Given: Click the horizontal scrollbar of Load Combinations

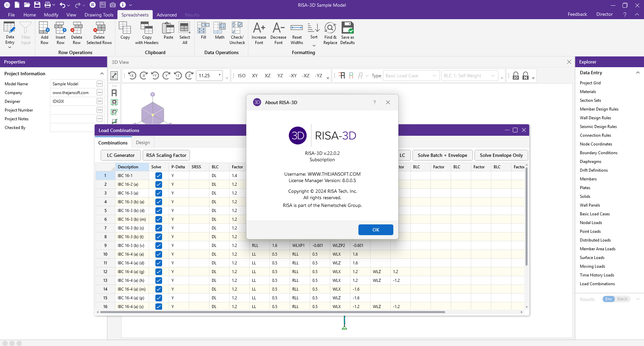Looking at the screenshot, I should [x=273, y=312].
